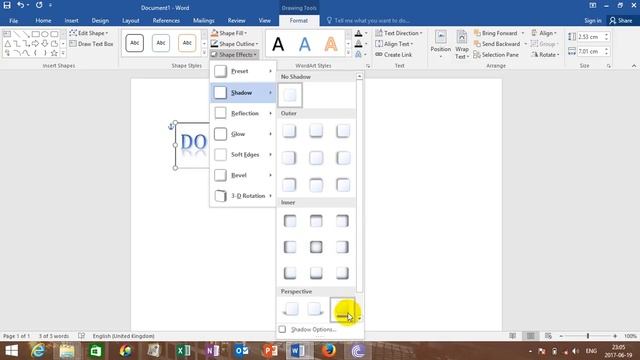Expand the Bring Forward arrow

(x=523, y=33)
